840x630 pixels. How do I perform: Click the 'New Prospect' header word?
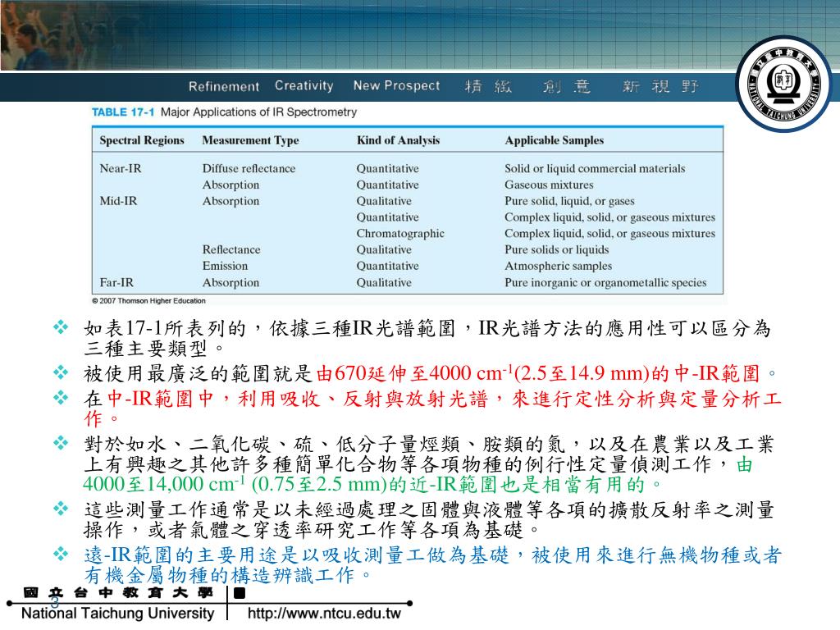click(396, 85)
